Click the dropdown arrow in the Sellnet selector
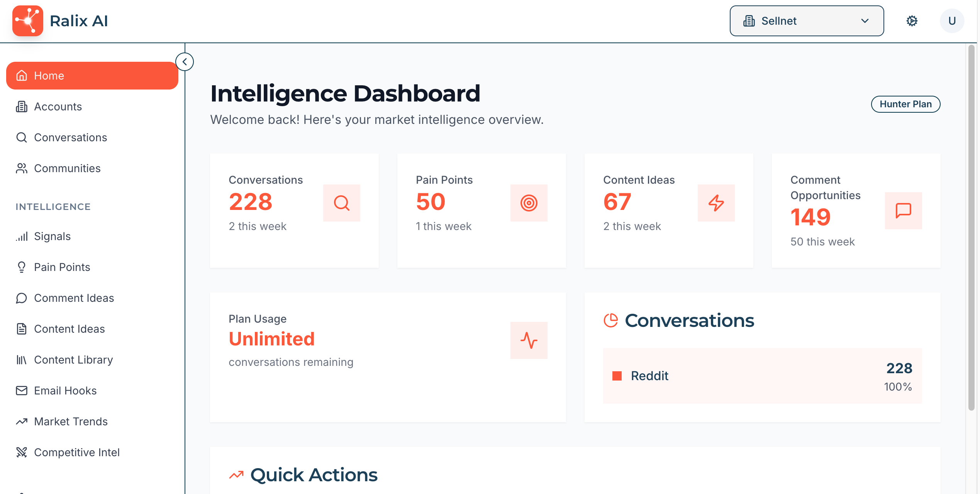Screen dimensions: 980x494 pos(865,21)
